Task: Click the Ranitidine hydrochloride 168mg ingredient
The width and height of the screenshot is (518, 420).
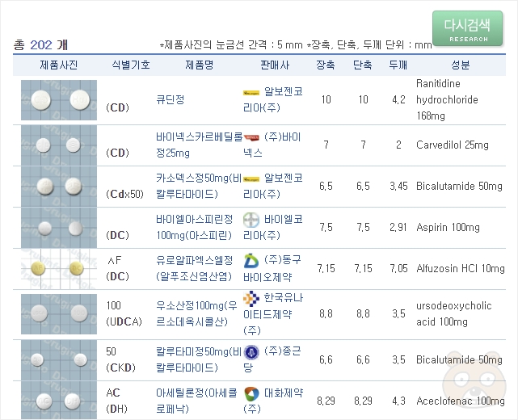Action: (x=447, y=99)
